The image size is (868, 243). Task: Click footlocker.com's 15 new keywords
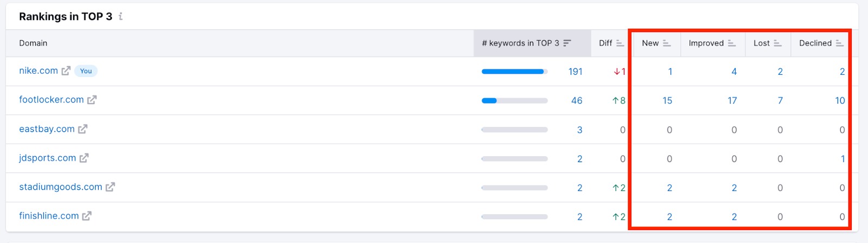(x=667, y=100)
